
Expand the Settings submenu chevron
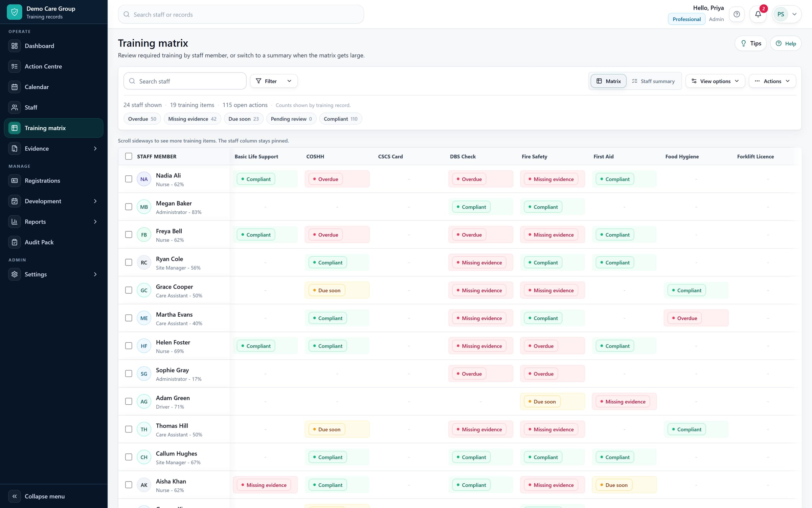click(x=95, y=274)
